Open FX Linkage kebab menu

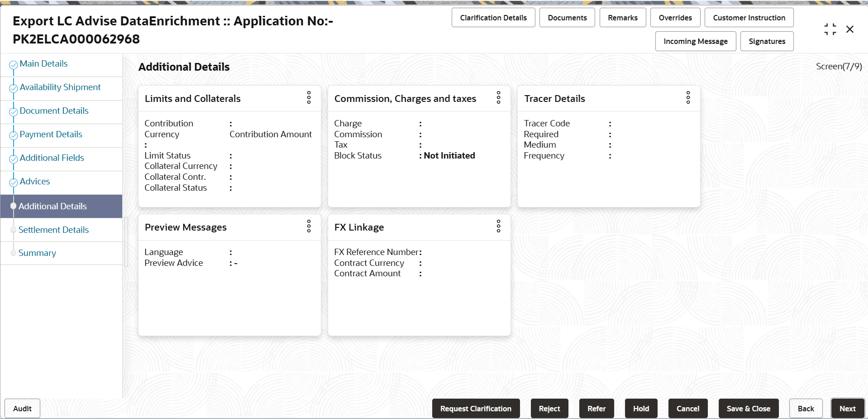click(x=499, y=226)
